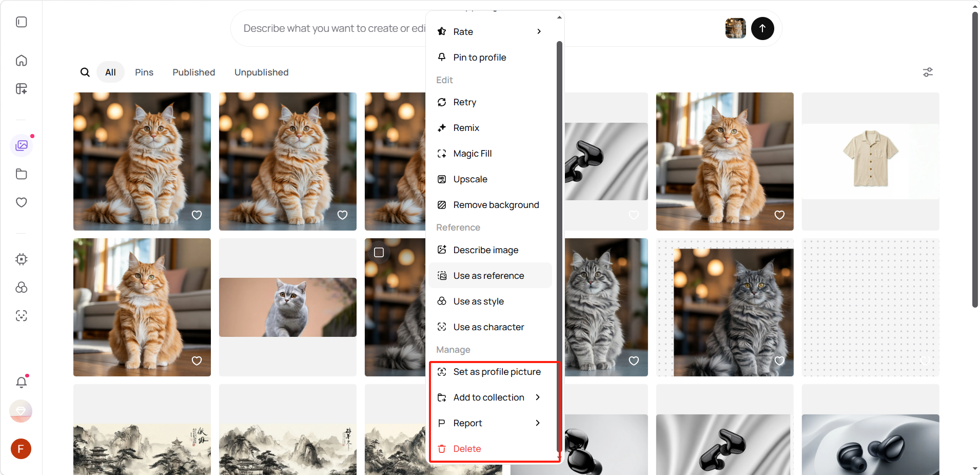Screen dimensions: 980x475
Task: Select Use as reference
Action: [490, 276]
